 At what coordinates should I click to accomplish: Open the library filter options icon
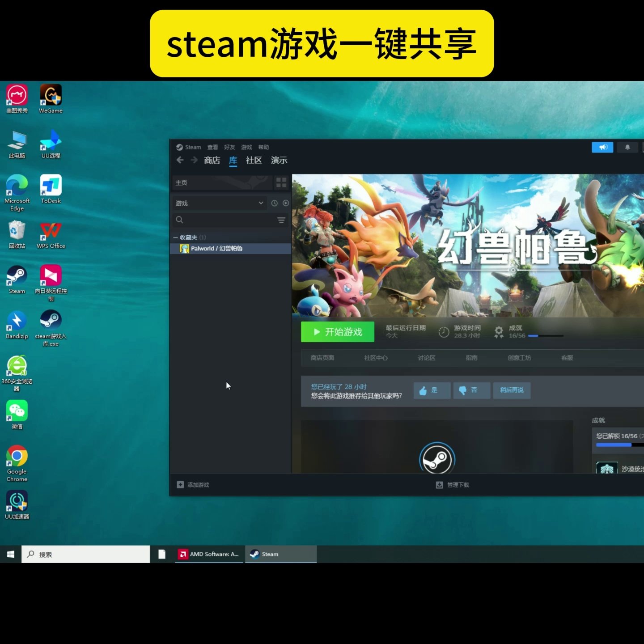click(281, 220)
